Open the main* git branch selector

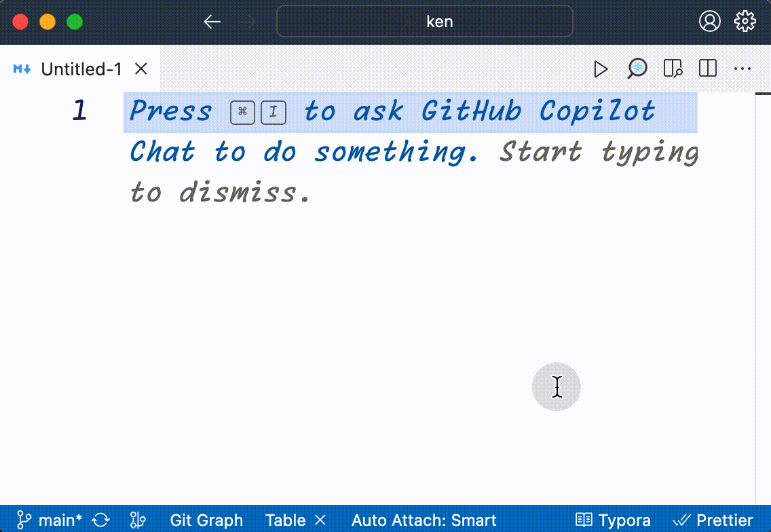(49, 520)
